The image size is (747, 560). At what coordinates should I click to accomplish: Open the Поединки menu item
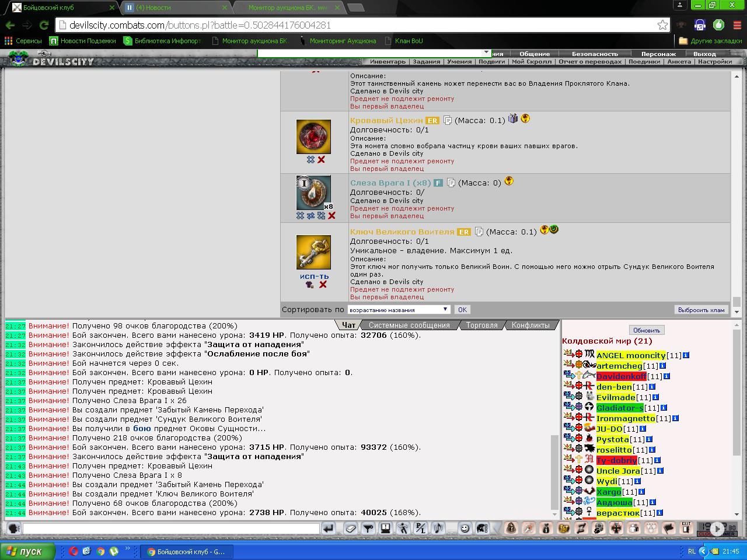[x=644, y=61]
